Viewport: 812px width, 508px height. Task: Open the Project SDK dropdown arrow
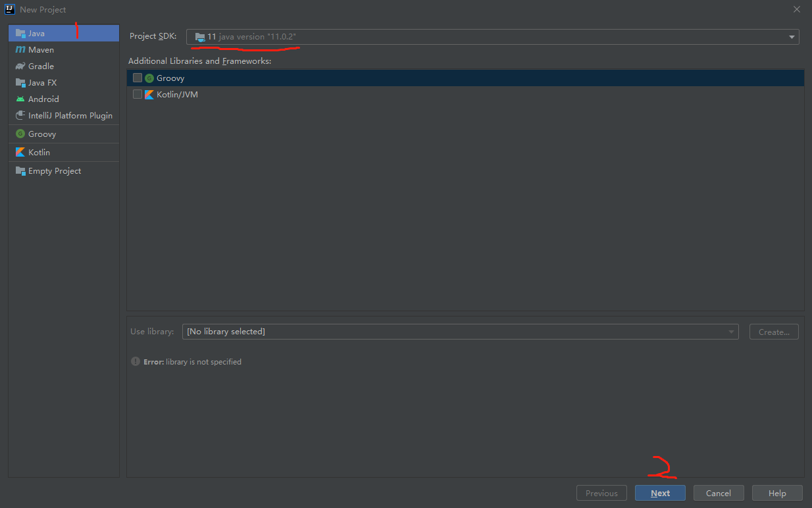click(x=792, y=37)
